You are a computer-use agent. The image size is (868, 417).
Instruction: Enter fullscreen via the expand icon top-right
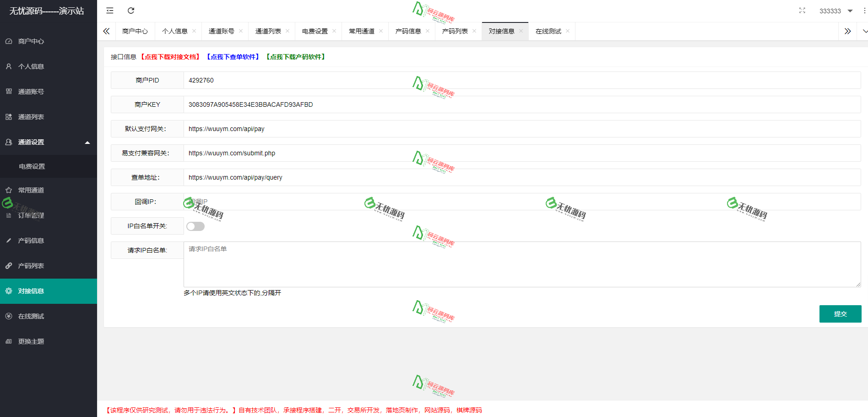[802, 10]
